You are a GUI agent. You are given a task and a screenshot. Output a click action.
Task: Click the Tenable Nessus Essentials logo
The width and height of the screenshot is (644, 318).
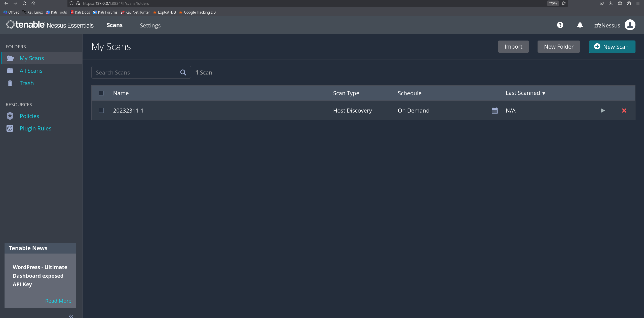pos(50,25)
